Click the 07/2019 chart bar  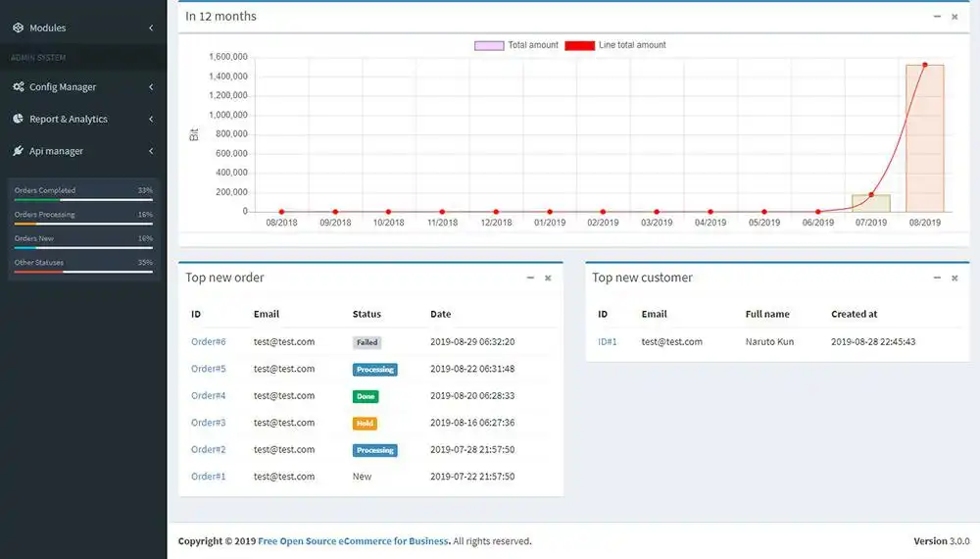click(871, 203)
